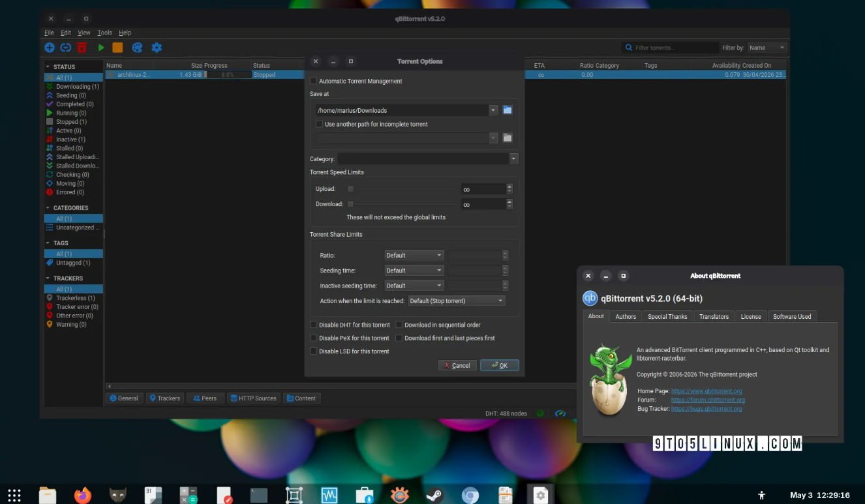The width and height of the screenshot is (865, 504).
Task: Open accessibility menu in the panel
Action: point(761,496)
